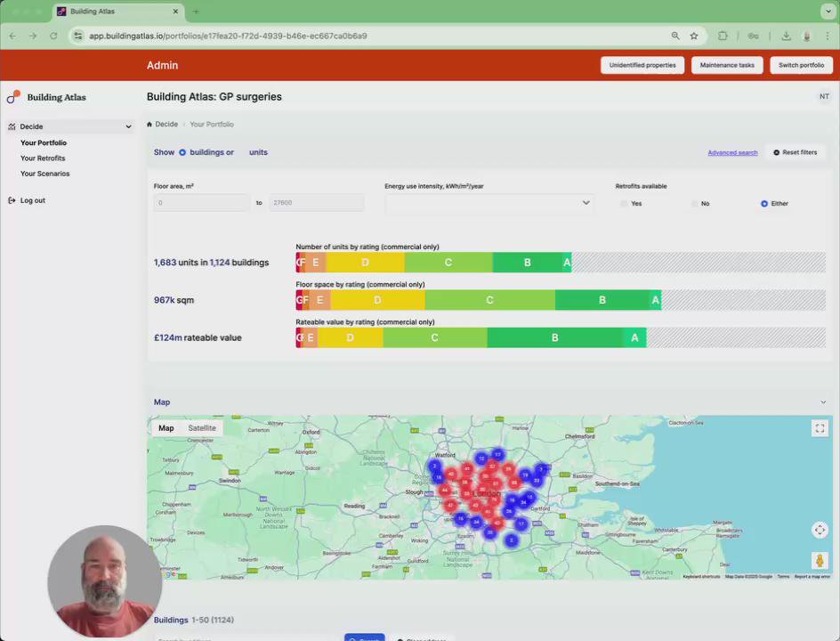Viewport: 840px width, 641px height.
Task: Open Unidentified properties
Action: [x=642, y=65]
